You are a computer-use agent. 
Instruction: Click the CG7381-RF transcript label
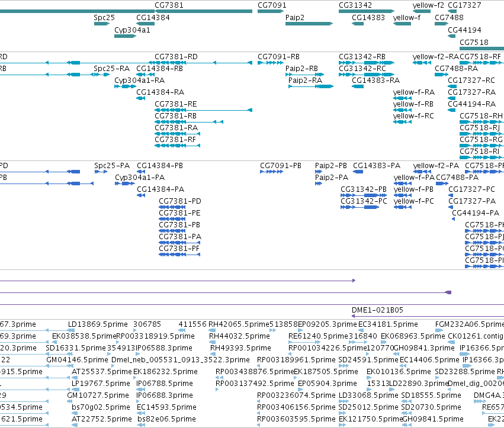[175, 140]
